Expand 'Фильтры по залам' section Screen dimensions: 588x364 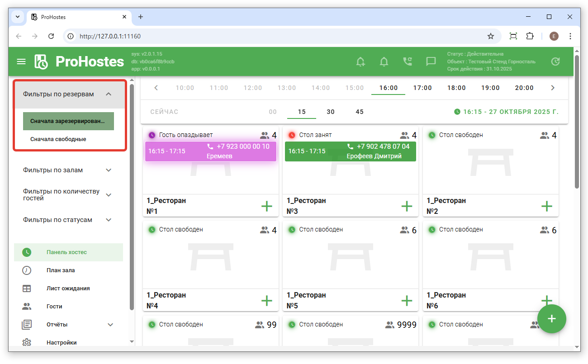(x=108, y=170)
